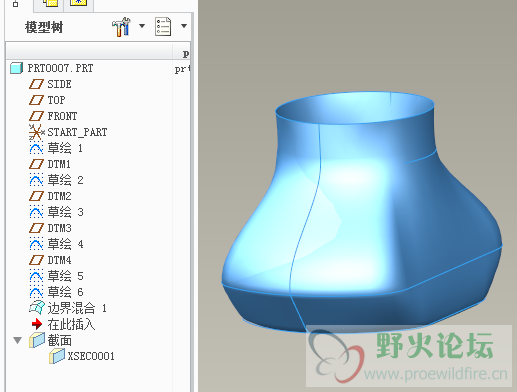The height and width of the screenshot is (392, 517).
Task: Click the 边界混合 1 label
Action: coord(77,308)
